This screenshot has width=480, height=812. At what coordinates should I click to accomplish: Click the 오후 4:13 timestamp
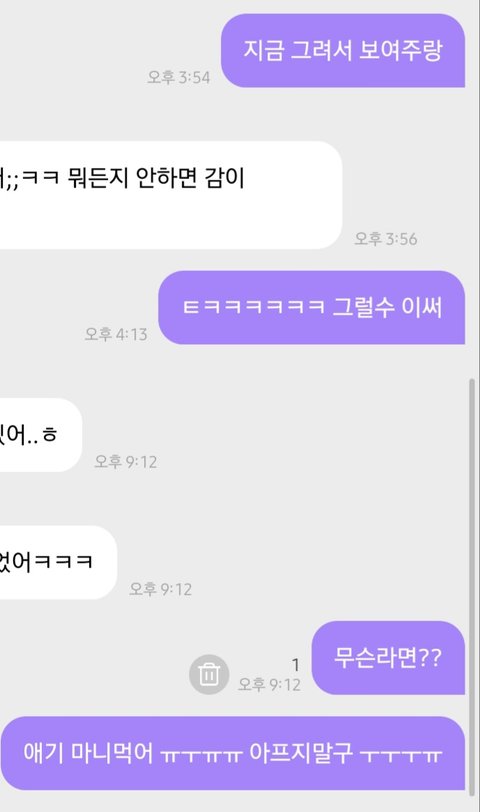tap(116, 334)
